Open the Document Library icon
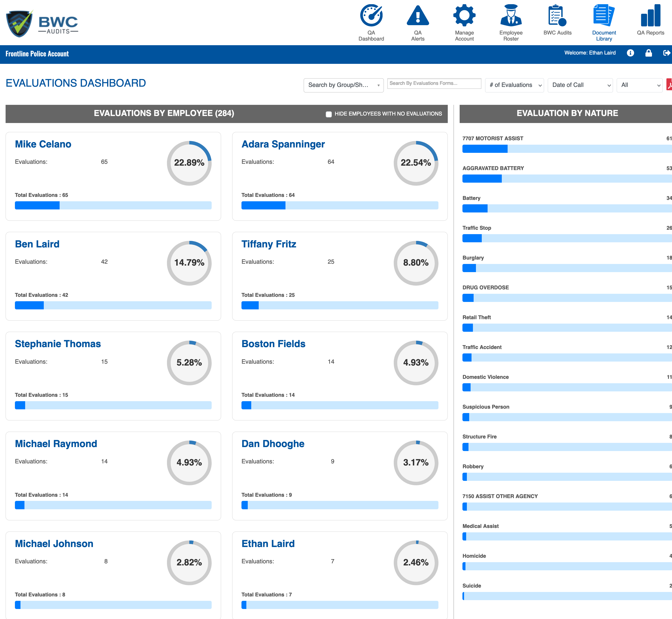Screen dimensions: 672x619 [x=604, y=15]
